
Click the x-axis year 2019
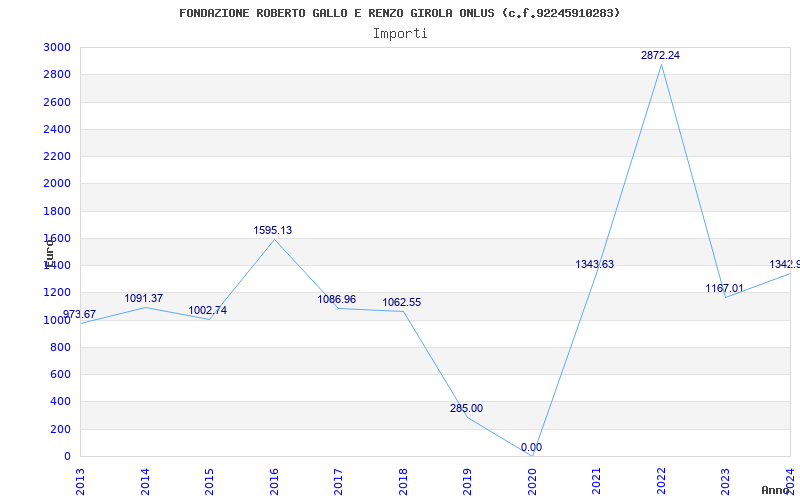coord(467,481)
